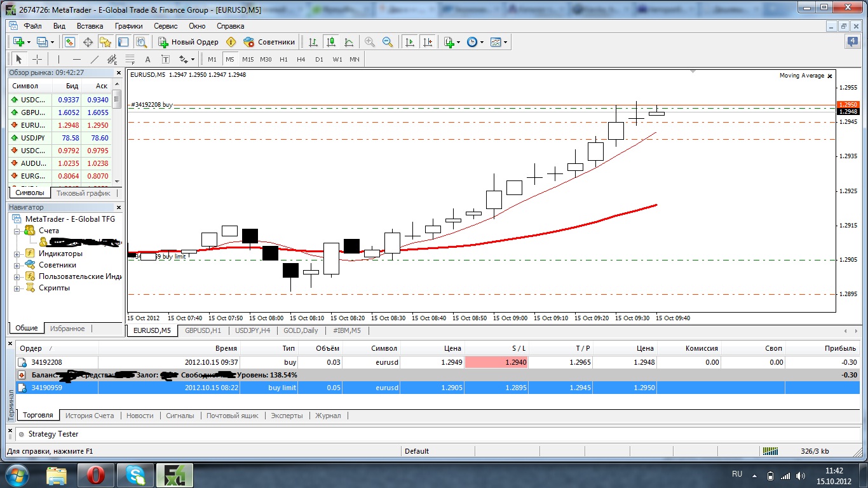Image resolution: width=868 pixels, height=488 pixels.
Task: Open История Счета terminal tab
Action: [90, 416]
